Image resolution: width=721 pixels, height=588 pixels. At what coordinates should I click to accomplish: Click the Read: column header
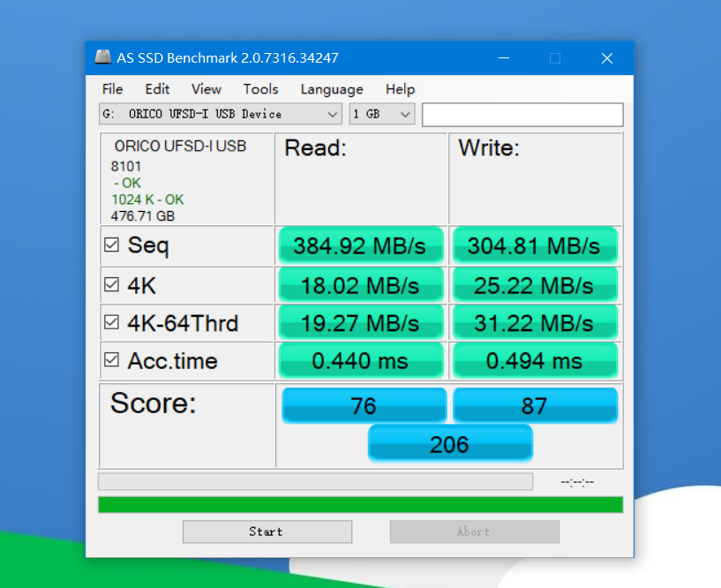coord(315,147)
